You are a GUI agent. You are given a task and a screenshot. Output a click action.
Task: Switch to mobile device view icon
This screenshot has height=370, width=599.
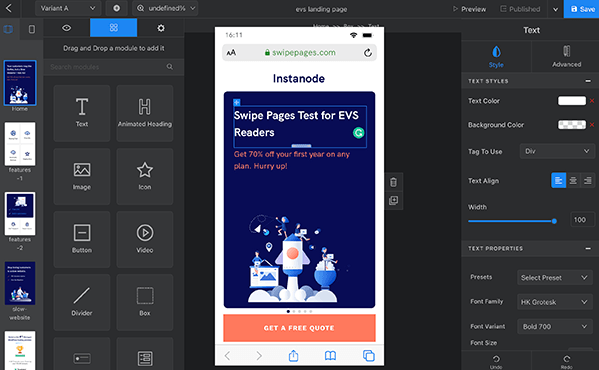tap(32, 29)
